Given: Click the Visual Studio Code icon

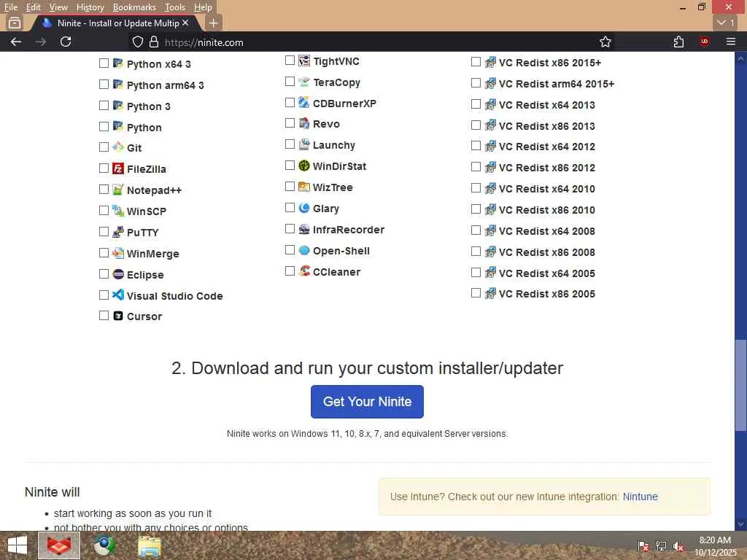Looking at the screenshot, I should click(x=118, y=295).
